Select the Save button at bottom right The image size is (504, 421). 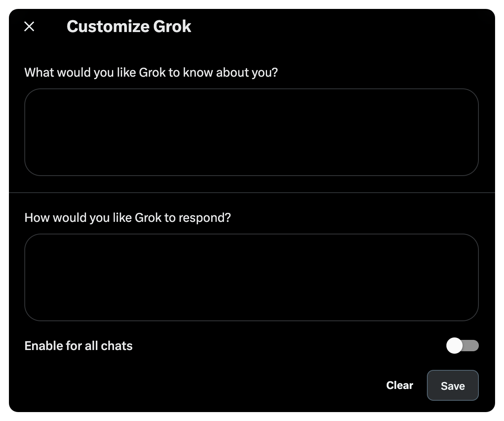453,385
